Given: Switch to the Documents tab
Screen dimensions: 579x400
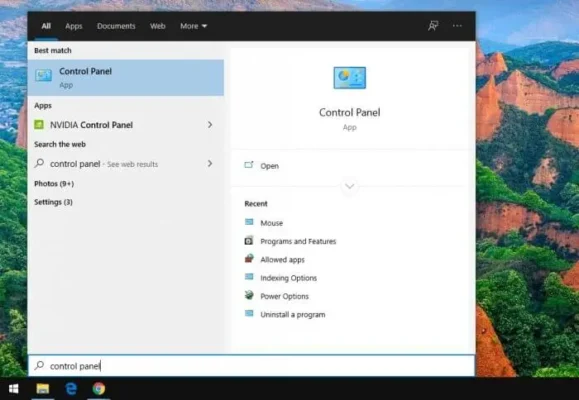Looking at the screenshot, I should point(116,26).
